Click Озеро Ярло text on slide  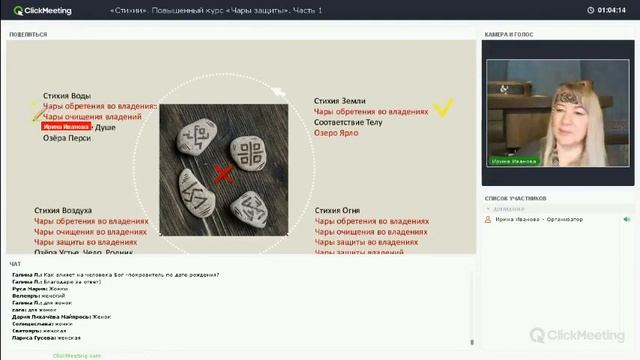[336, 133]
